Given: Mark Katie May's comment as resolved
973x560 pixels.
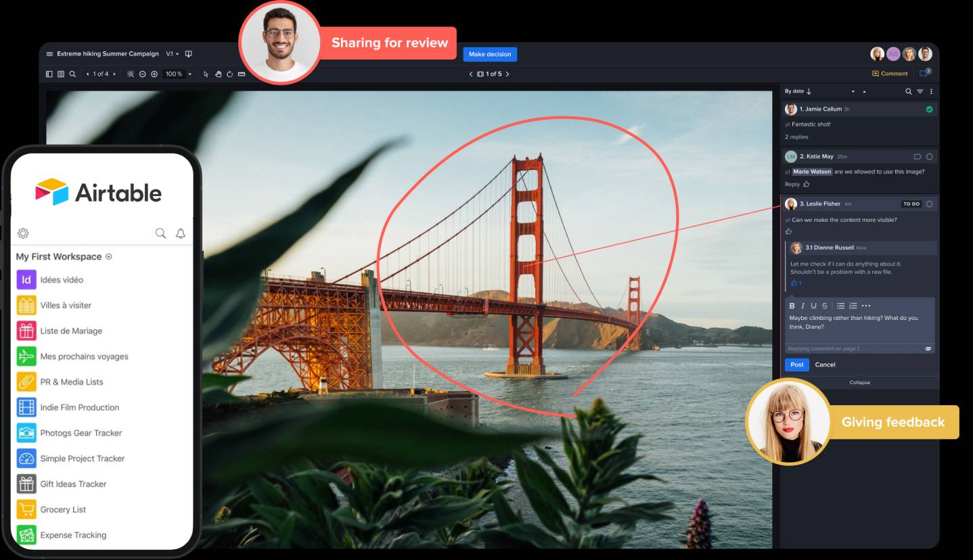Looking at the screenshot, I should (929, 157).
